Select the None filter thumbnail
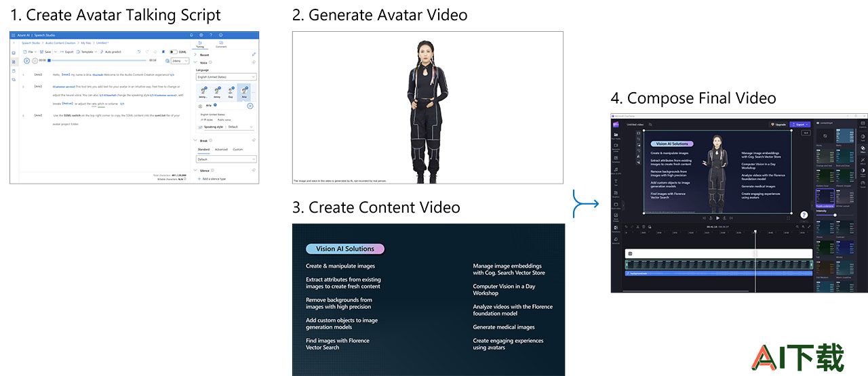This screenshot has width=868, height=376. [825, 136]
